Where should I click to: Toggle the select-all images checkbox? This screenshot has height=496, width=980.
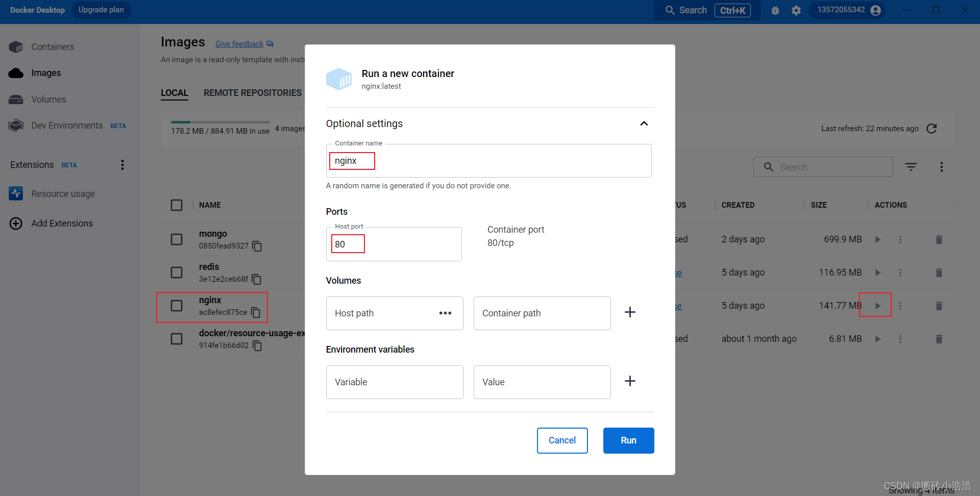pyautogui.click(x=177, y=205)
